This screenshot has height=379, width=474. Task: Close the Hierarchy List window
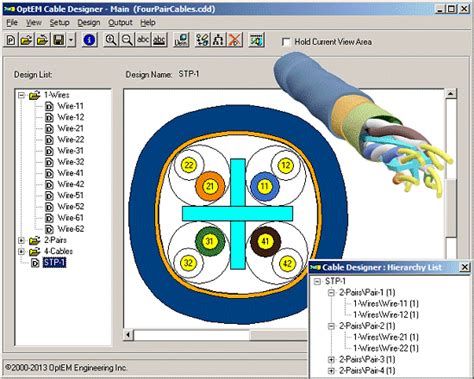coord(465,267)
